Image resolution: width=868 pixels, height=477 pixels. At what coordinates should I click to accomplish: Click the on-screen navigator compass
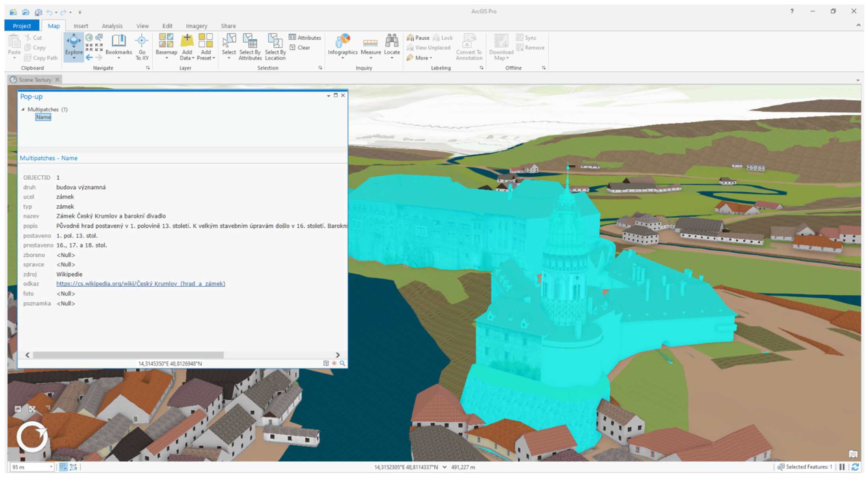32,437
